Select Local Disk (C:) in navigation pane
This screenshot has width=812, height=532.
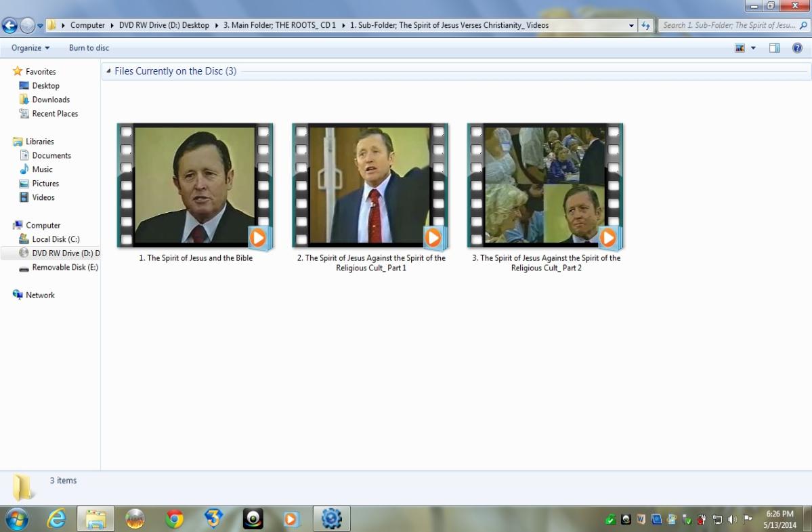click(56, 239)
